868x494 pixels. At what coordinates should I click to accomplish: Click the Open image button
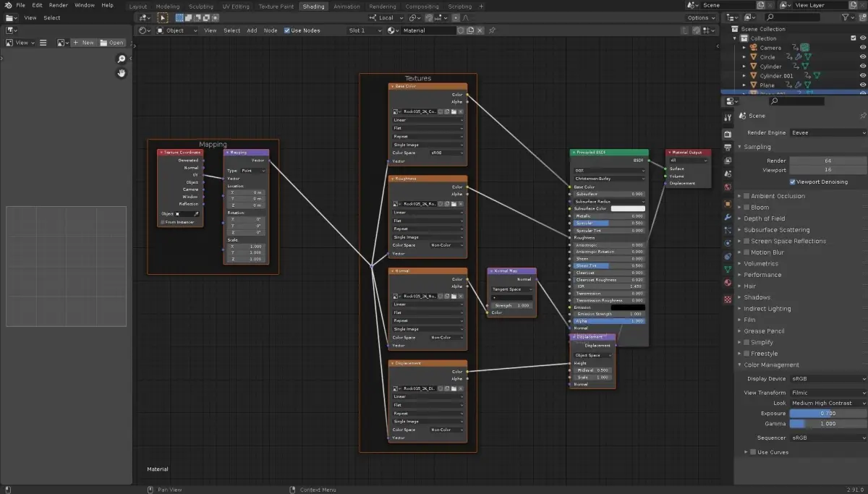pos(112,43)
